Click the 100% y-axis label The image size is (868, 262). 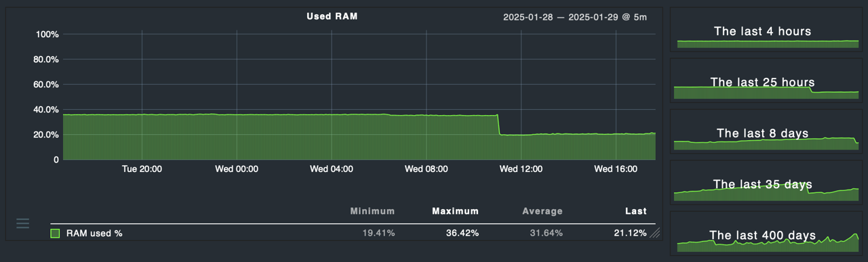(x=47, y=35)
